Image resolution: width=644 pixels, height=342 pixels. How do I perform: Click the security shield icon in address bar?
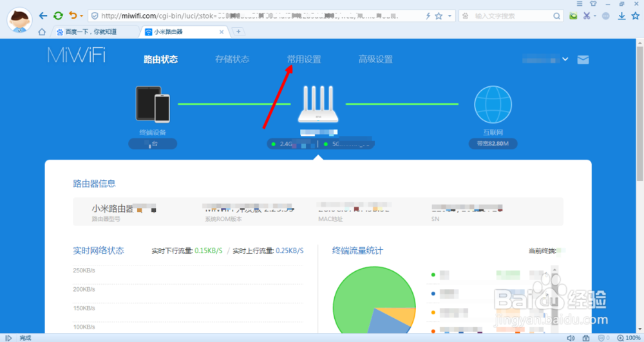coord(95,15)
